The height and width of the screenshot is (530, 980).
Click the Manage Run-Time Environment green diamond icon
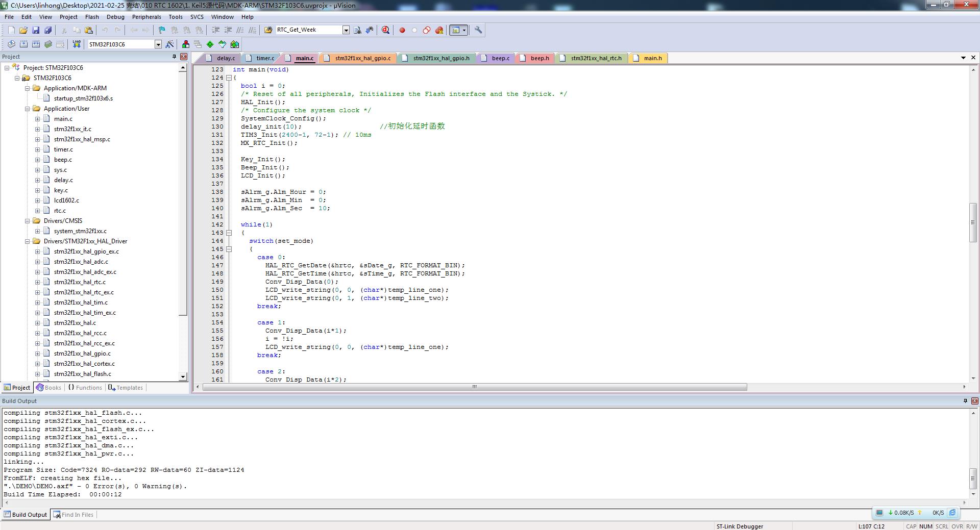(210, 44)
